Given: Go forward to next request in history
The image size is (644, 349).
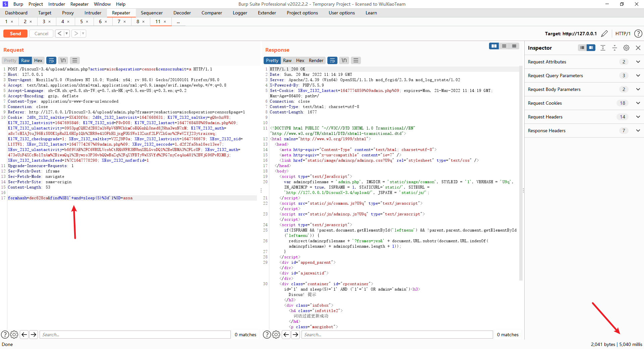Looking at the screenshot, I should pyautogui.click(x=76, y=34).
